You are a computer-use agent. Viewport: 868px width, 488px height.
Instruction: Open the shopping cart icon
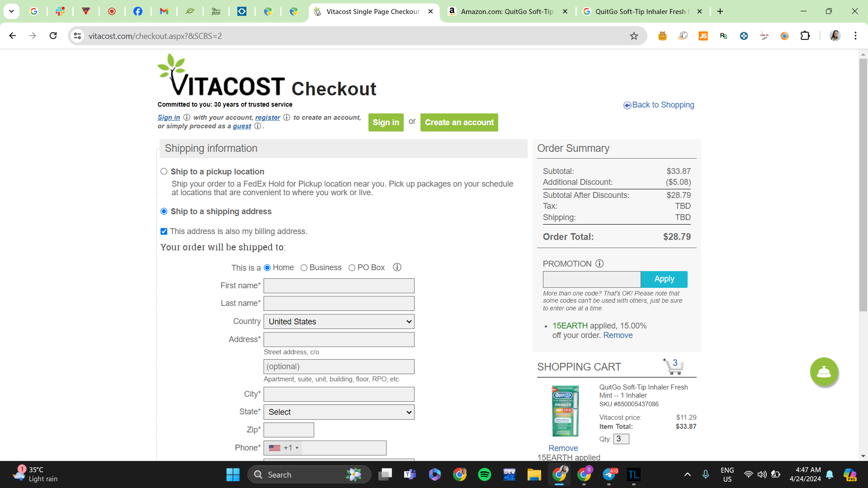click(x=673, y=366)
